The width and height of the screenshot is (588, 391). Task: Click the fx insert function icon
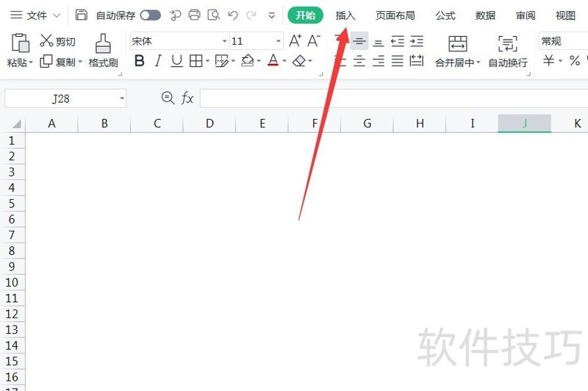coord(187,98)
